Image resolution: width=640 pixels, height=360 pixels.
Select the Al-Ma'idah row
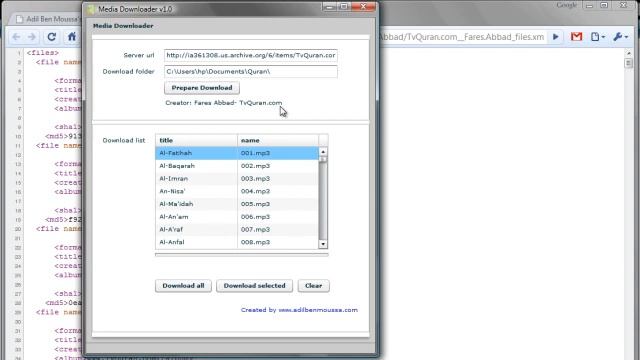point(237,204)
